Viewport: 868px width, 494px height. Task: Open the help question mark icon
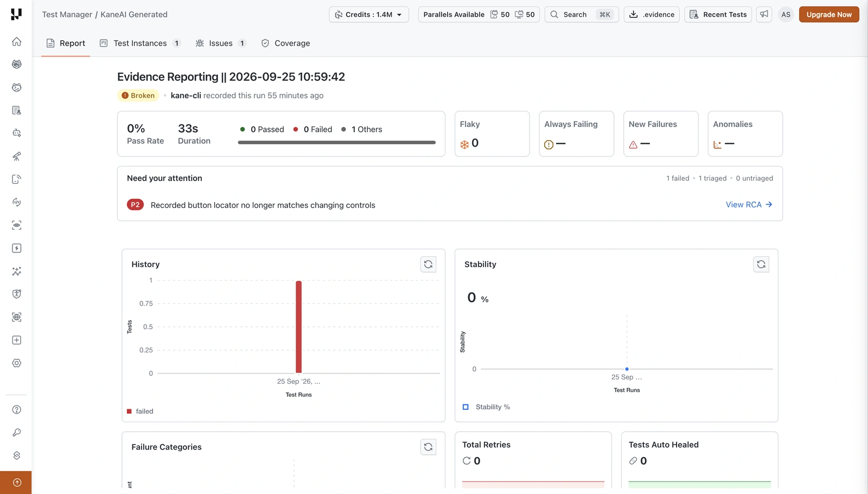coord(17,410)
